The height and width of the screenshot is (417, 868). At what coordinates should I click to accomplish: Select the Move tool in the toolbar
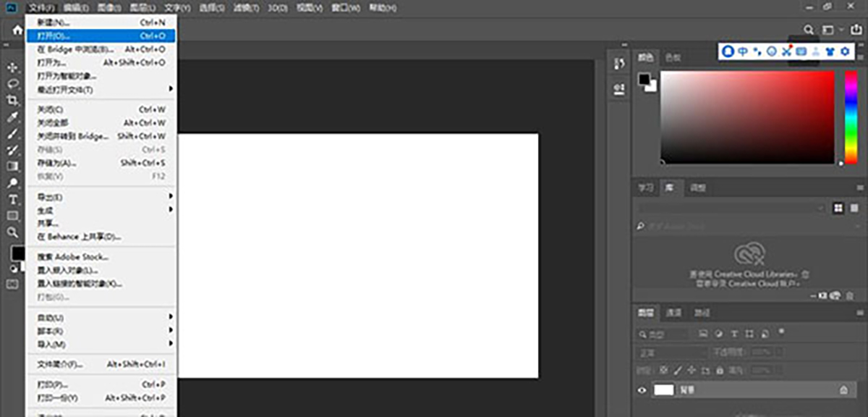(x=12, y=67)
